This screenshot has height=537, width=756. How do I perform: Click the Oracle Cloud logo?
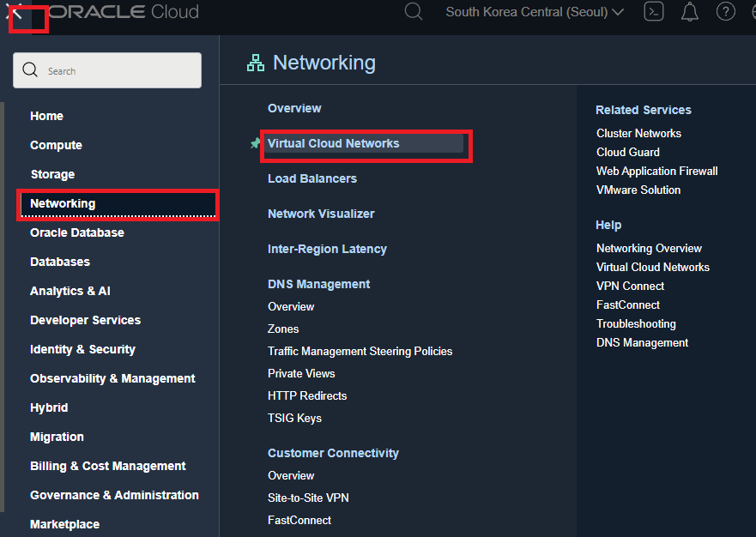[x=124, y=11]
